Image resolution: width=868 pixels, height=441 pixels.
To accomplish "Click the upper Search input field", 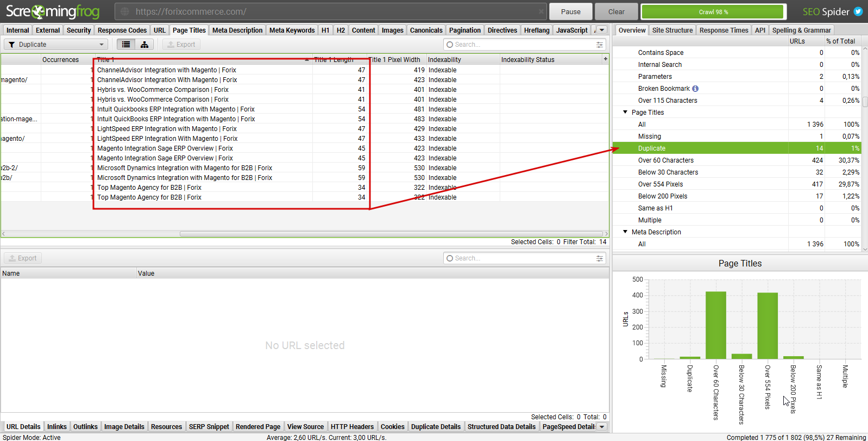I will point(524,45).
